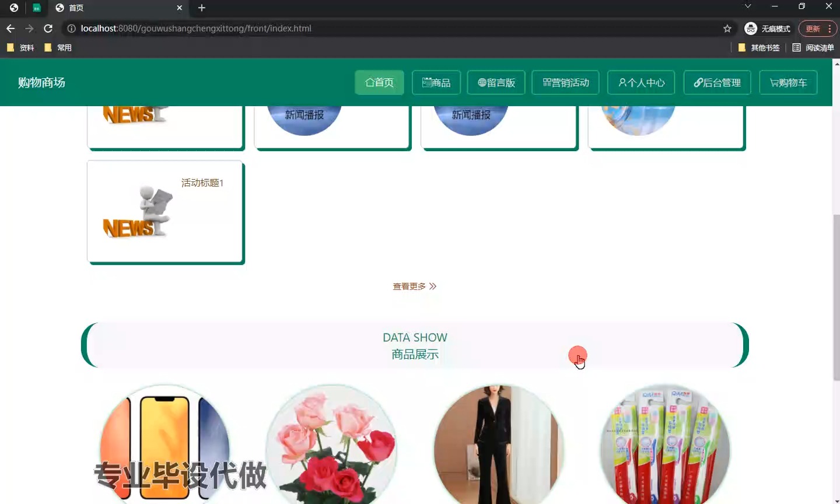The image size is (840, 504).
Task: Go back with the browser back arrow
Action: coord(10,28)
